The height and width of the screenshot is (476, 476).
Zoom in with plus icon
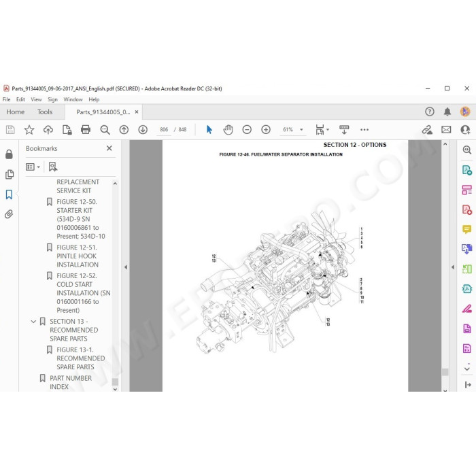pyautogui.click(x=266, y=130)
